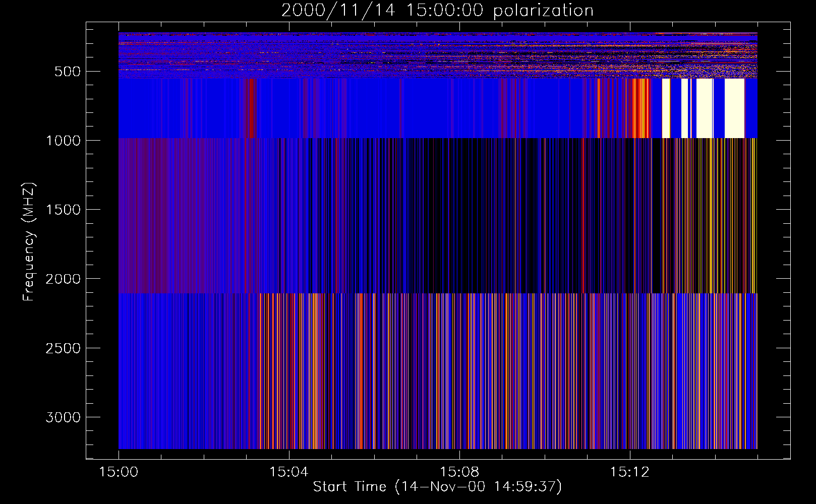
Task: Click the 1000 frequency tick label
Action: point(63,141)
